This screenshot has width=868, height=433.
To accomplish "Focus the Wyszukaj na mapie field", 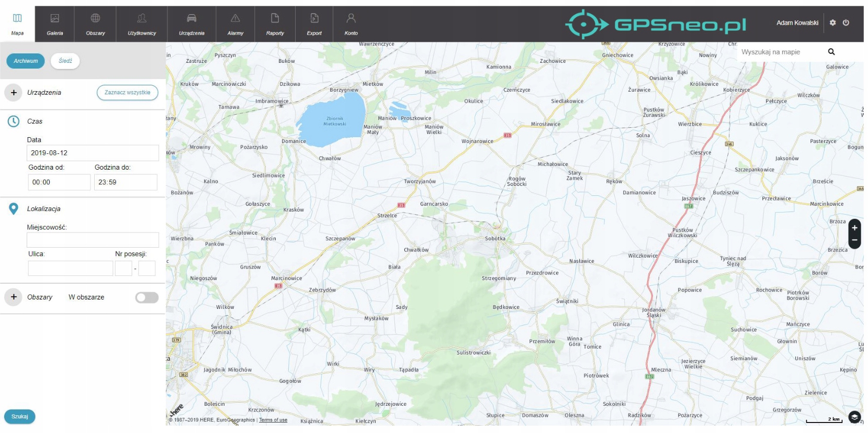I will (x=780, y=52).
